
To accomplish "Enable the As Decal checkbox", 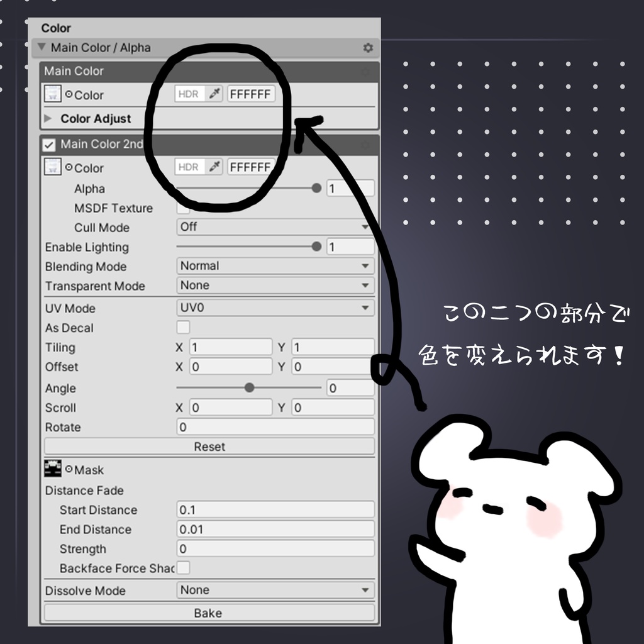I will 183,327.
